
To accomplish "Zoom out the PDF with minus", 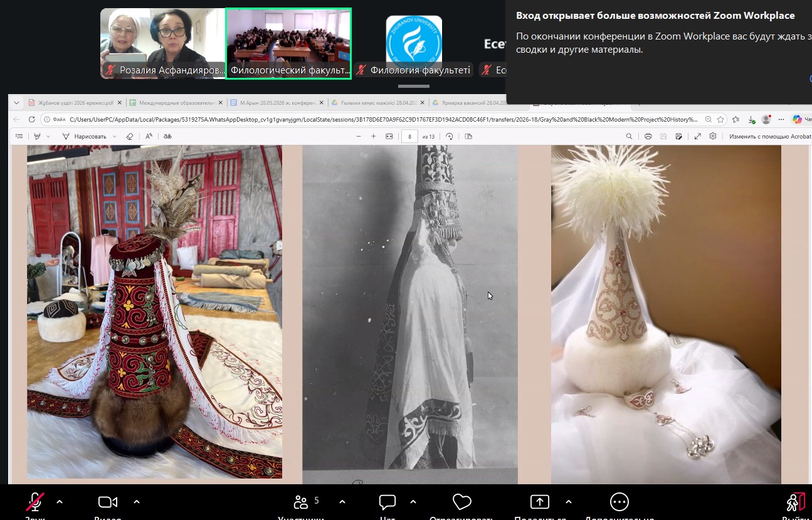I will point(359,136).
